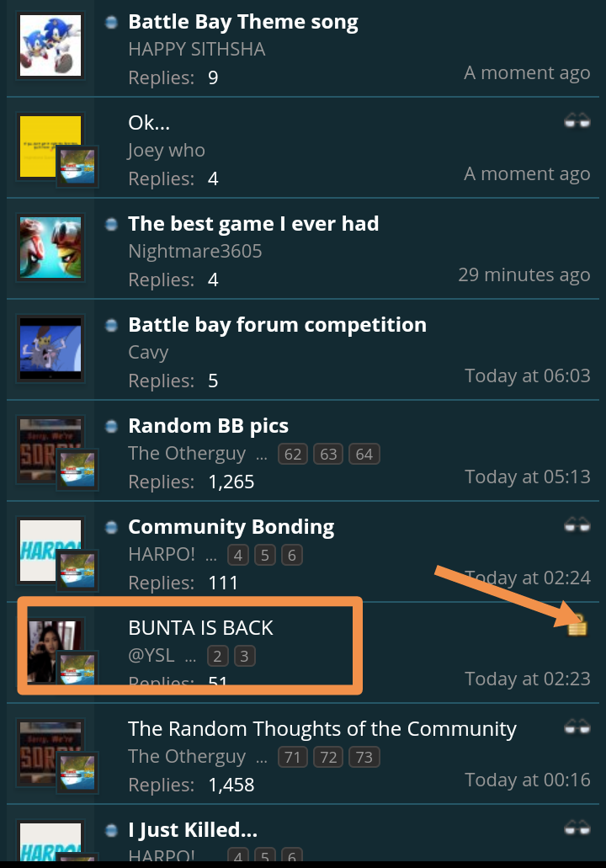Go to page 3 of BUNTA IS BACK
The width and height of the screenshot is (606, 868).
[x=244, y=656]
